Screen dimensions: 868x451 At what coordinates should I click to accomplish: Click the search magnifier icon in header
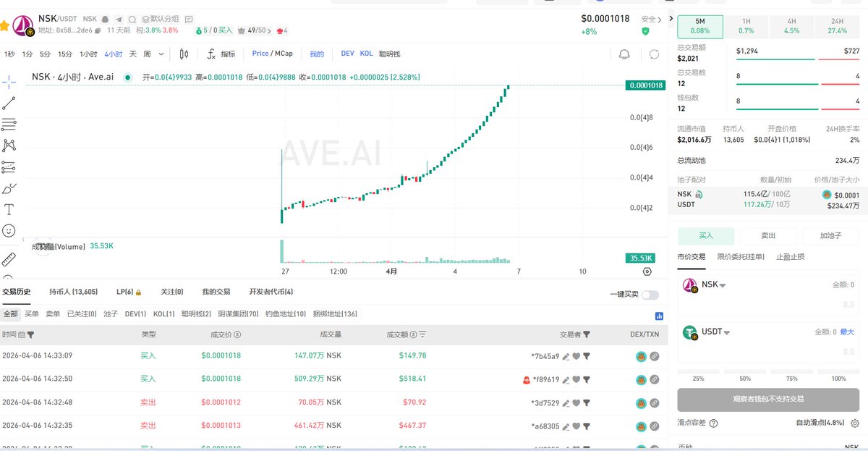[132, 19]
